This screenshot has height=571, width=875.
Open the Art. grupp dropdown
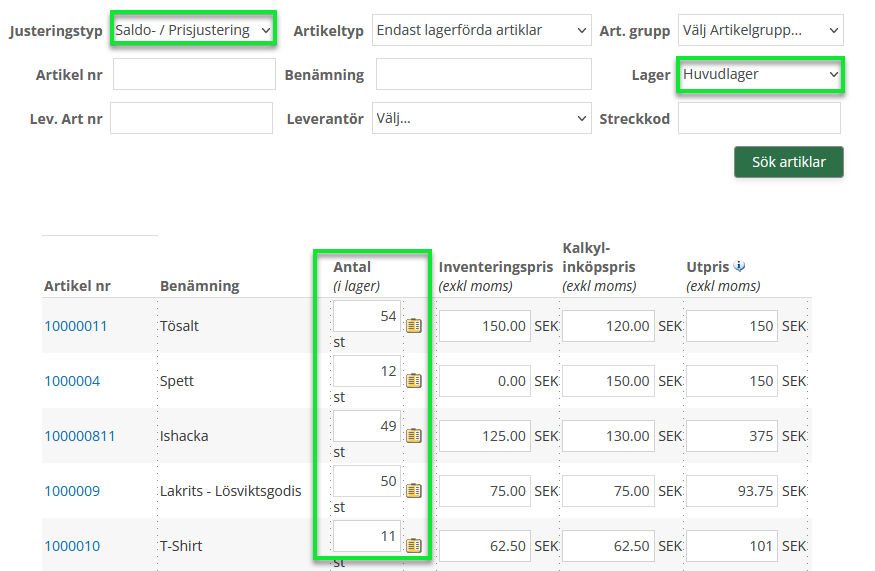coord(760,30)
